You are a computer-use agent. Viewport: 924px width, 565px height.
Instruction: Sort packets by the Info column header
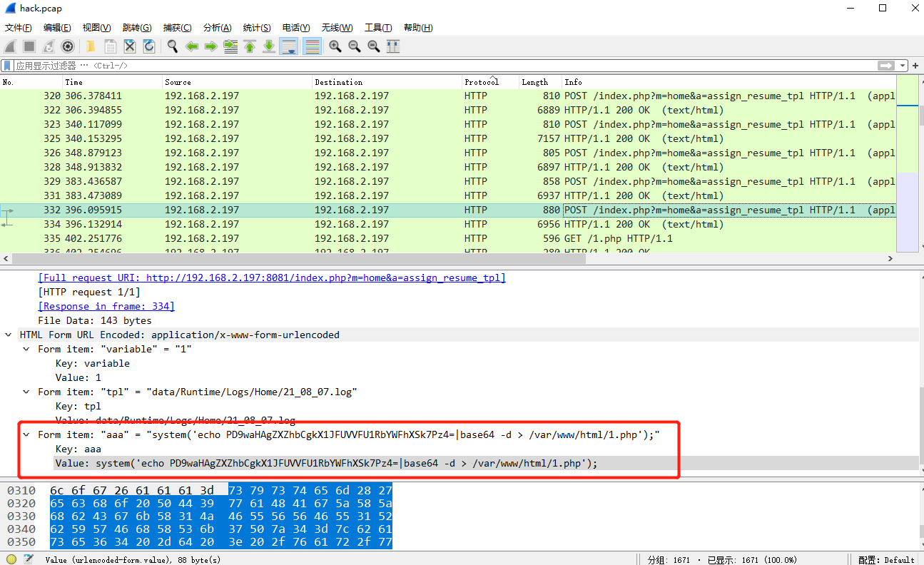[728, 82]
